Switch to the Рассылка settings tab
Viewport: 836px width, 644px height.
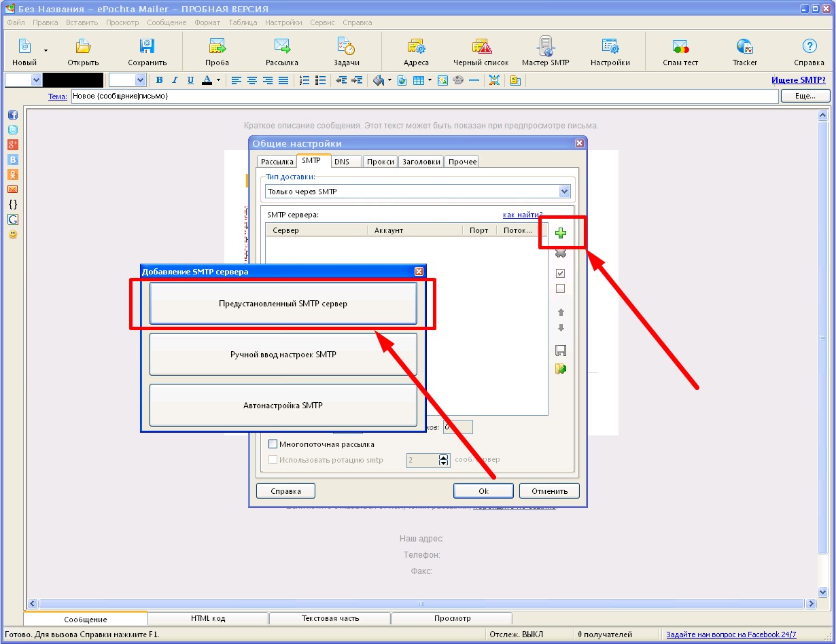pyautogui.click(x=277, y=162)
